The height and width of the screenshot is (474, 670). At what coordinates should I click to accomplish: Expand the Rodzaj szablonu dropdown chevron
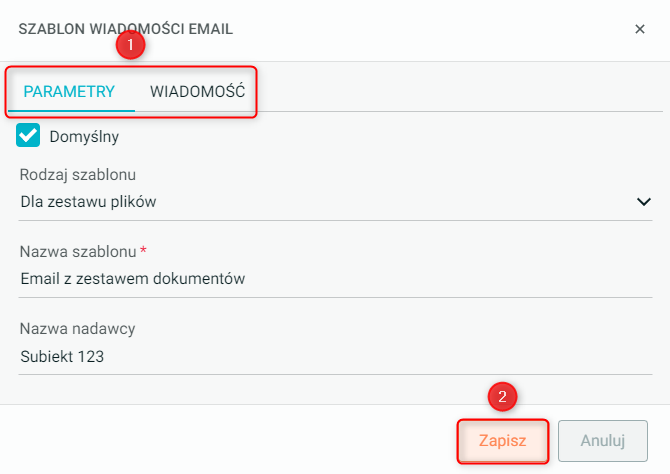(x=643, y=202)
